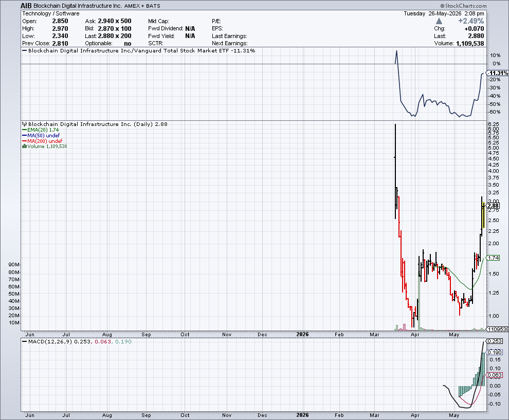Click the 1.74 EMA value tag on axis
This screenshot has width=509, height=420.
[x=493, y=258]
